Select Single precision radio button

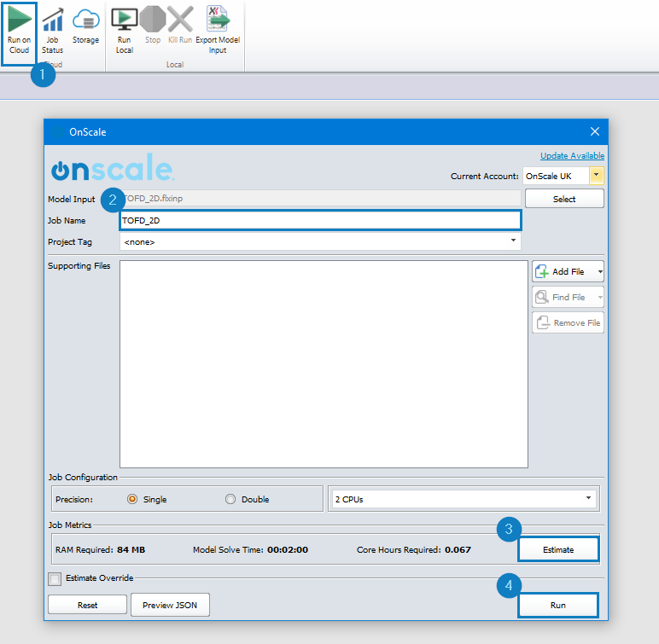132,499
